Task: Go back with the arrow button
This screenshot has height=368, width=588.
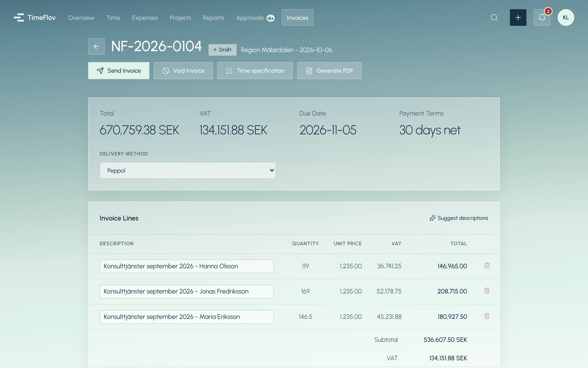Action: coord(96,47)
